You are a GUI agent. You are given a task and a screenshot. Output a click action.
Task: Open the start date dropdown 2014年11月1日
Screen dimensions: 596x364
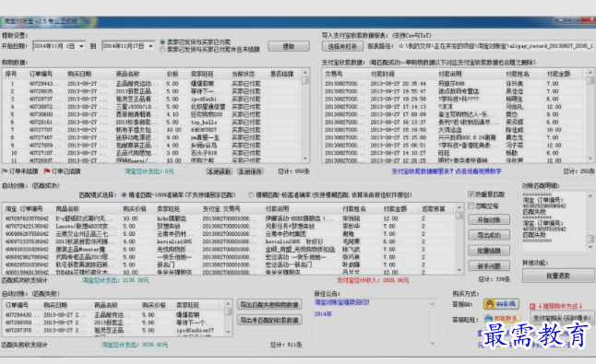pos(81,46)
